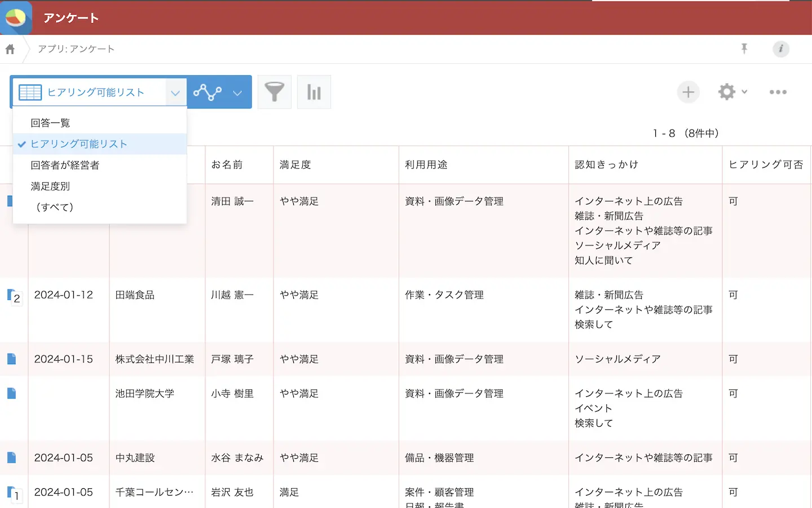
Task: Click the graph view icon button
Action: click(x=208, y=92)
